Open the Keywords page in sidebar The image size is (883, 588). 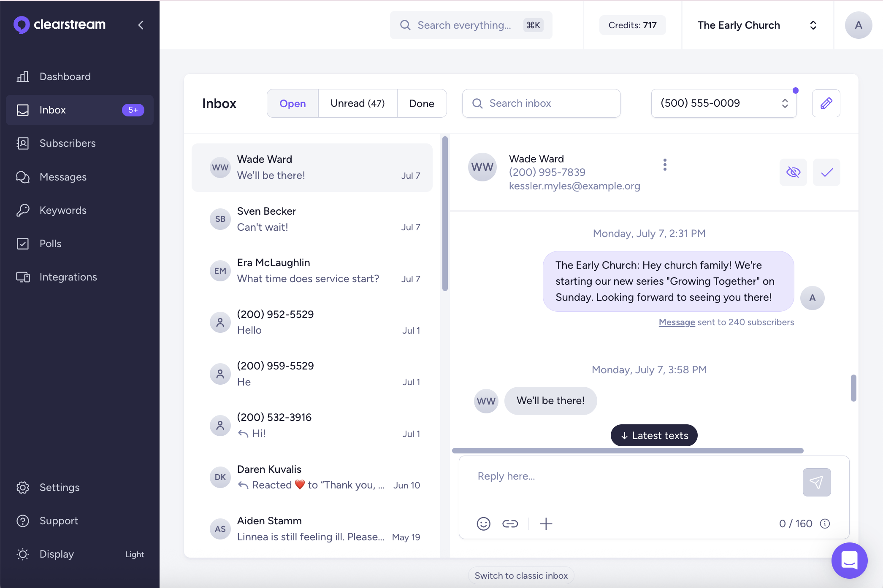(63, 210)
